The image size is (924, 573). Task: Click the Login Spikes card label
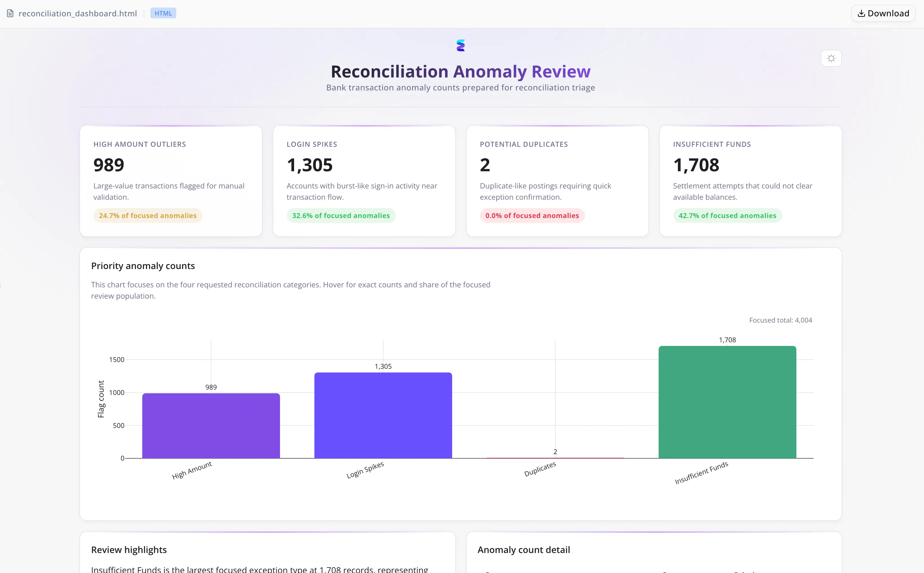click(312, 145)
